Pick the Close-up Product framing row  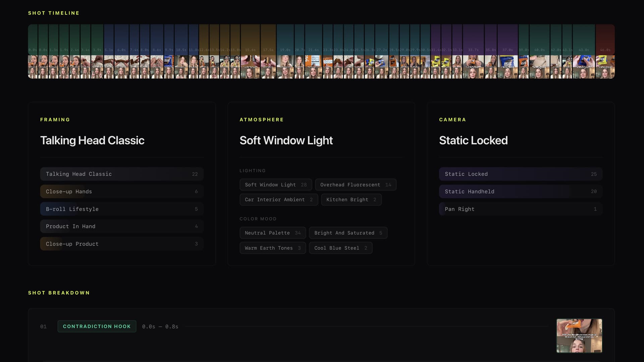[122, 244]
